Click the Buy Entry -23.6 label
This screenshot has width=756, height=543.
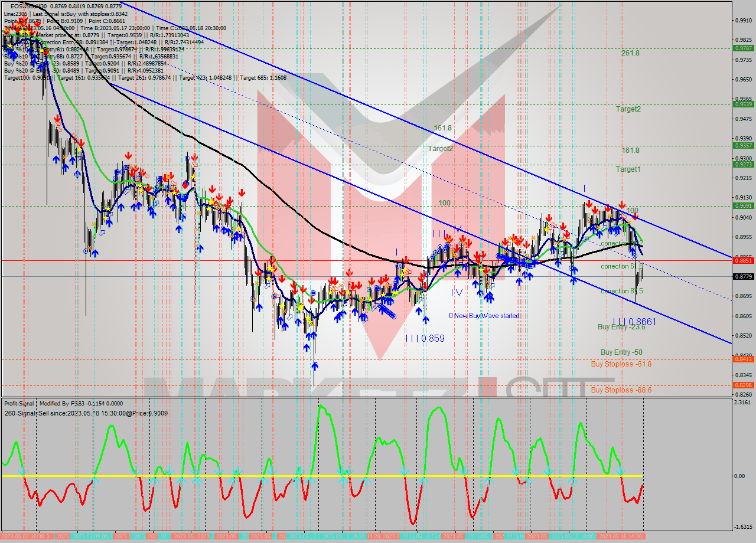(621, 326)
